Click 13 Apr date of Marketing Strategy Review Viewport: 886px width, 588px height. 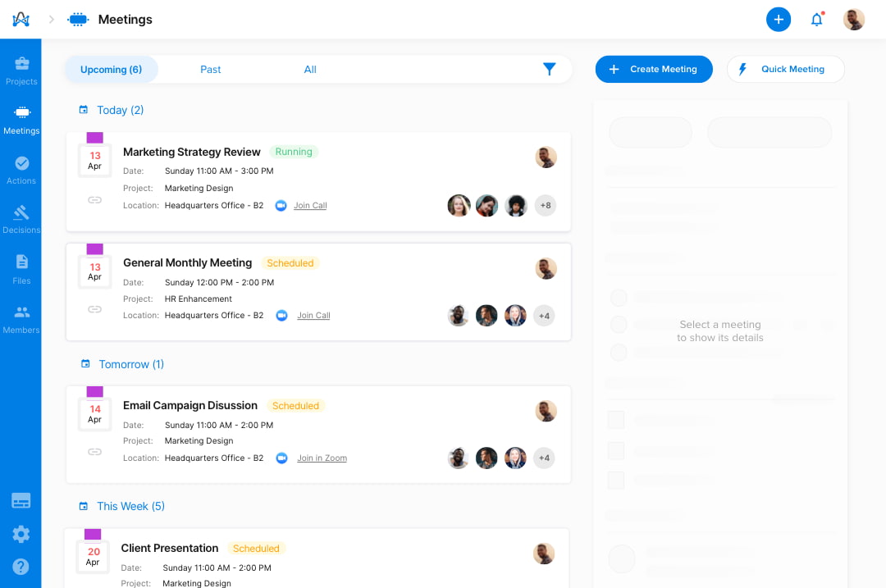pos(95,161)
